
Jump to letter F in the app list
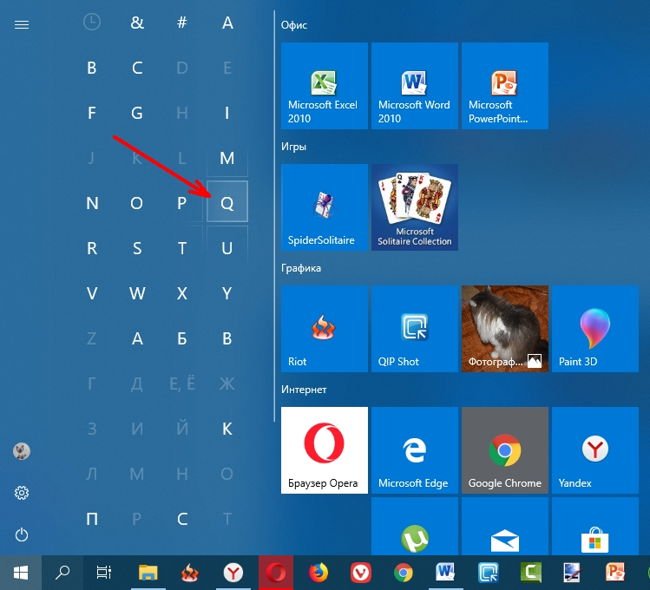[x=92, y=113]
